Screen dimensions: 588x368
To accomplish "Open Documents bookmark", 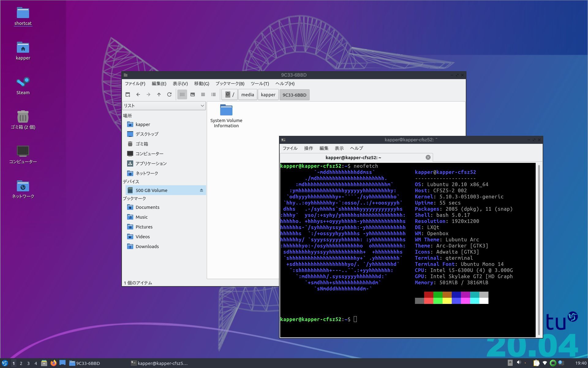I will tap(165, 207).
